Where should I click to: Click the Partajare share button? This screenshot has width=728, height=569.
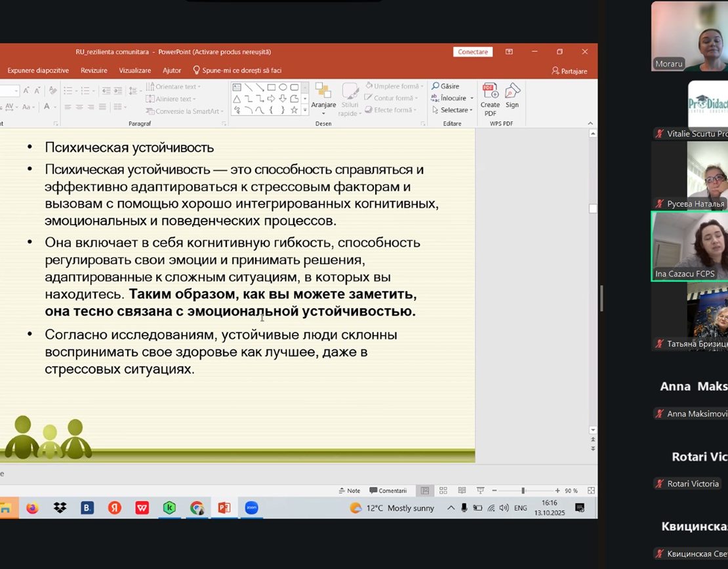click(x=569, y=71)
